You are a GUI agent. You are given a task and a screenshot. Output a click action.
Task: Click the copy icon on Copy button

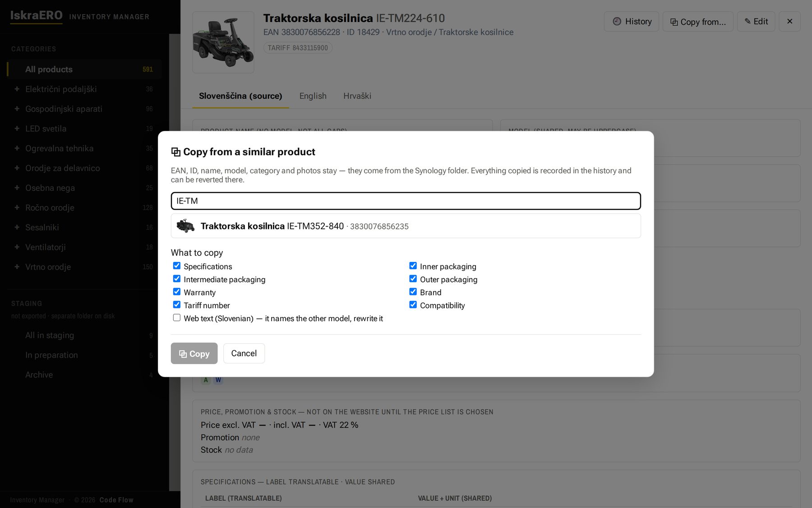click(183, 354)
